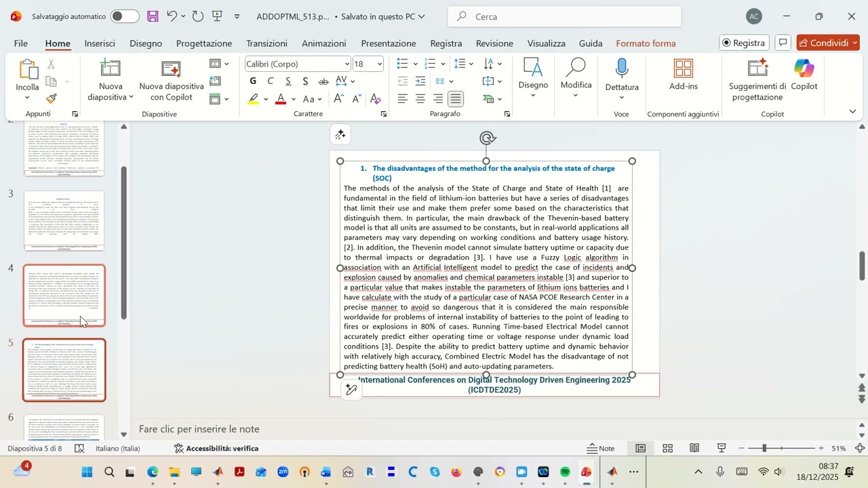Align text left
The height and width of the screenshot is (488, 868).
click(403, 99)
